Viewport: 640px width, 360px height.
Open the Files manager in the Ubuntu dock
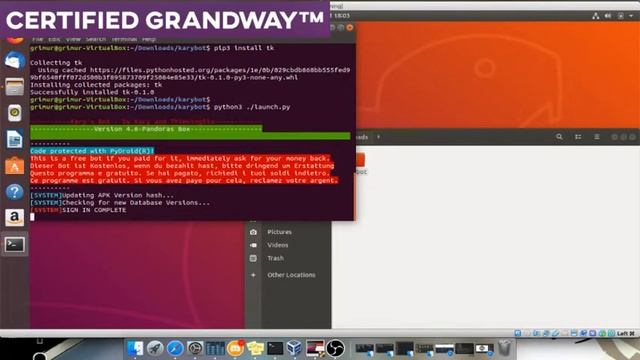pos(15,87)
